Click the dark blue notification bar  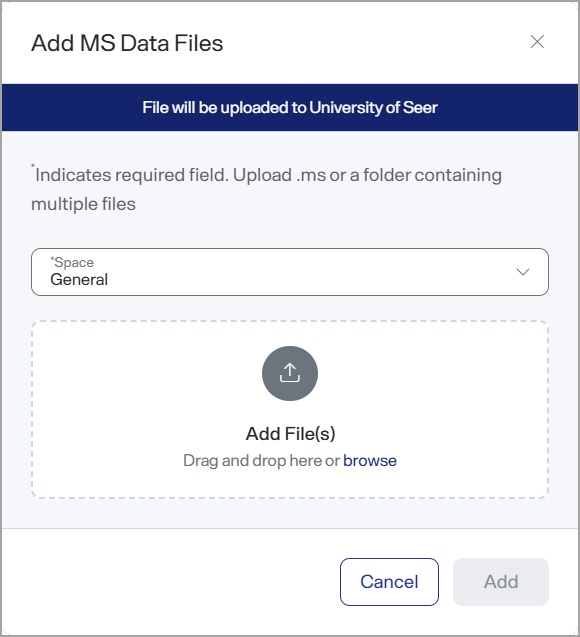tap(290, 108)
